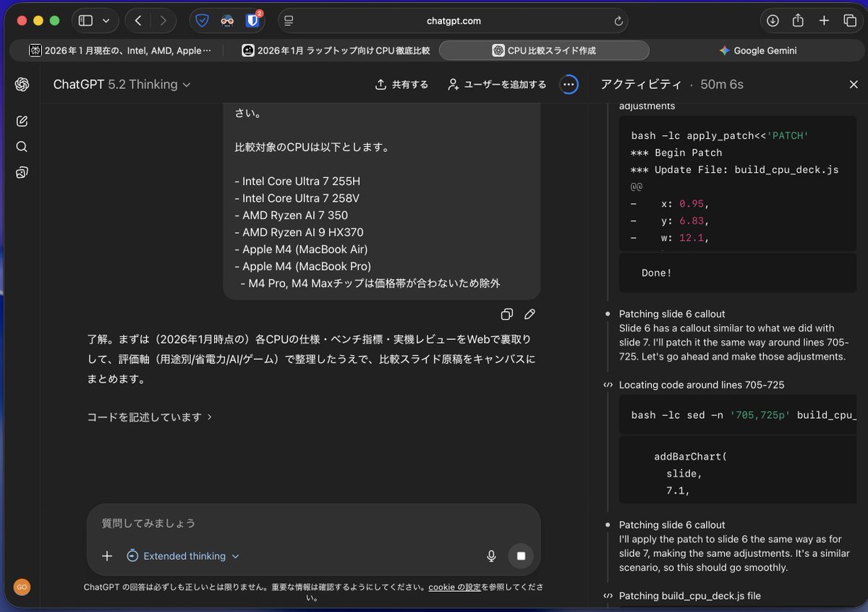Viewport: 868px width, 612px height.
Task: Open the reader view page icon
Action: [289, 21]
